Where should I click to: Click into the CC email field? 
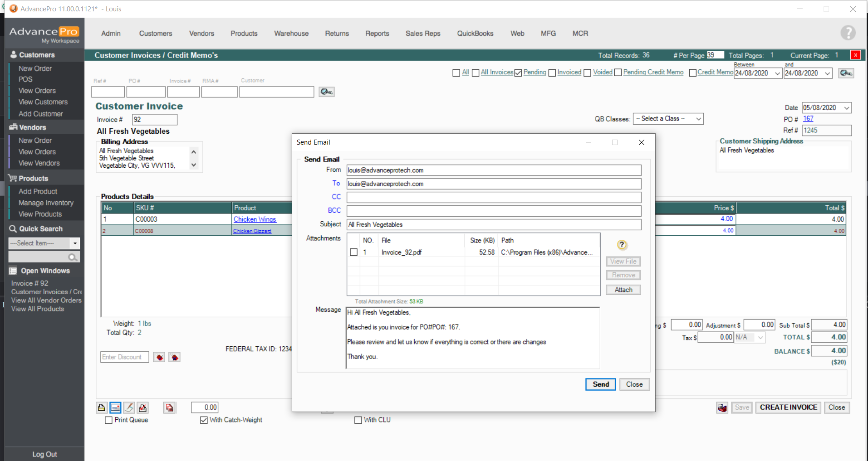(494, 197)
